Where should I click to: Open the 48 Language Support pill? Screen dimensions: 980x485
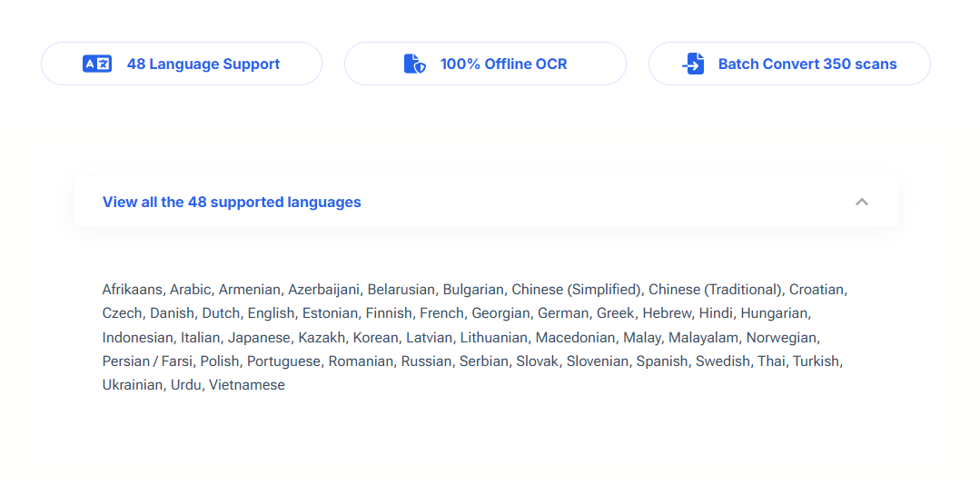coord(182,64)
